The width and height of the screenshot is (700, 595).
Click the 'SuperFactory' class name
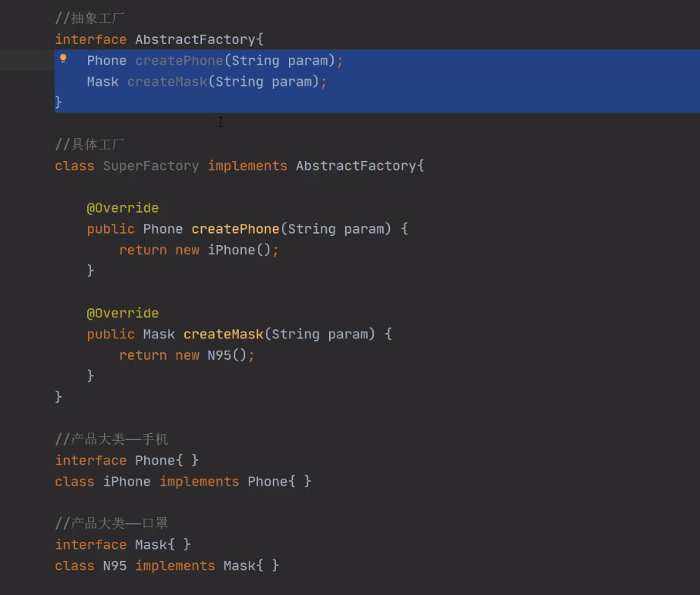(x=151, y=165)
